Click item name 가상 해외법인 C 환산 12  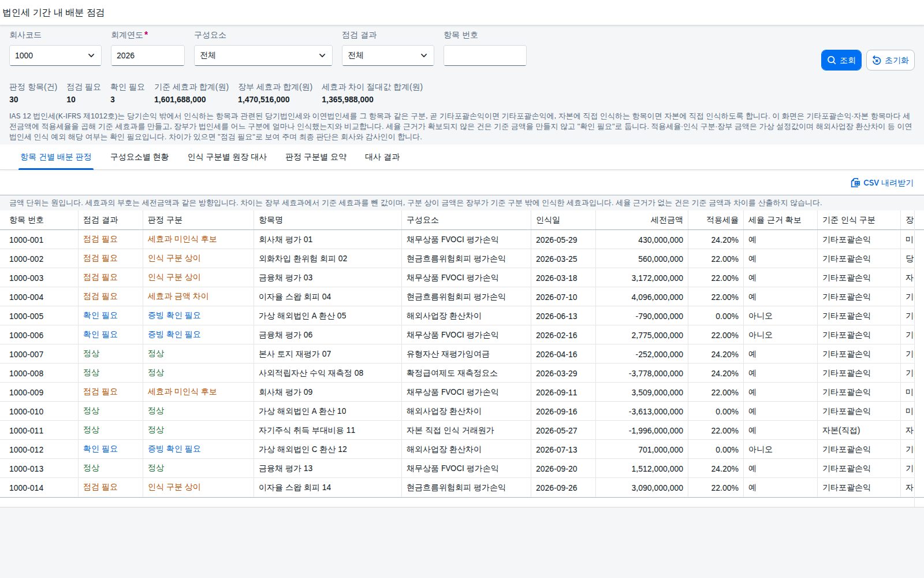point(303,450)
